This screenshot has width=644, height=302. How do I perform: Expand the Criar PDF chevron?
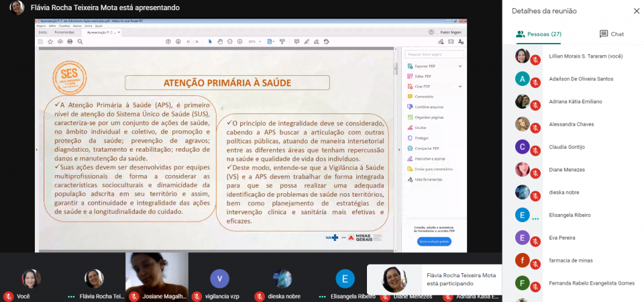click(460, 87)
